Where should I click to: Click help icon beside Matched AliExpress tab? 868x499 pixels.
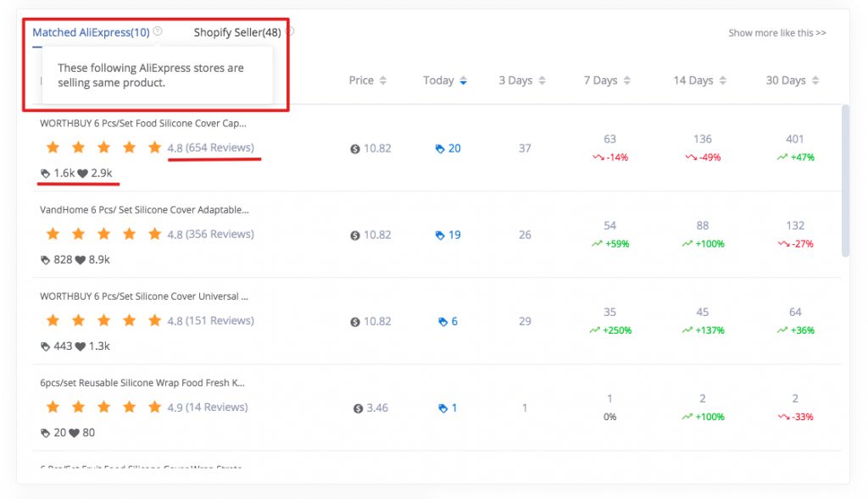click(158, 31)
